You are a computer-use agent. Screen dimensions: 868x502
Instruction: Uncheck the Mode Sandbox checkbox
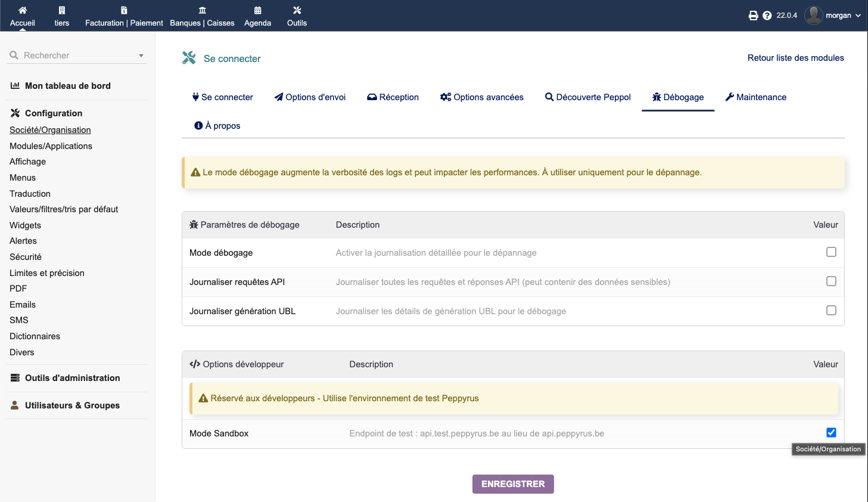point(831,433)
